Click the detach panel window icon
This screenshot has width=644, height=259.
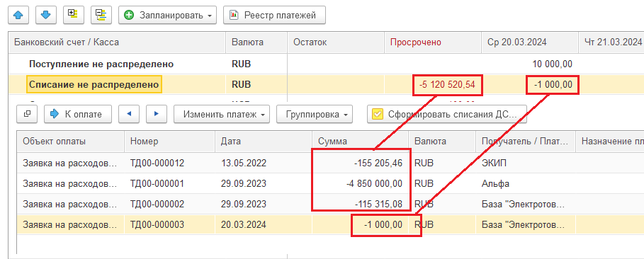pyautogui.click(x=27, y=114)
